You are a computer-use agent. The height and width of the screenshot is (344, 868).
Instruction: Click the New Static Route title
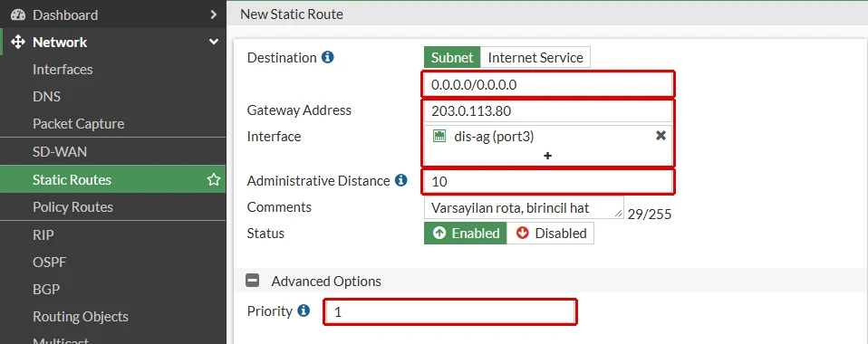pos(291,14)
